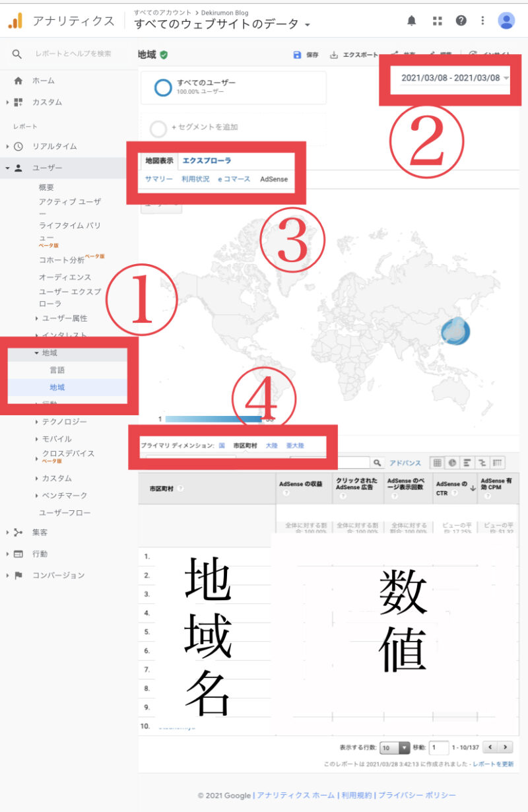
Task: Collapse the ユーザー report section
Action: point(8,168)
